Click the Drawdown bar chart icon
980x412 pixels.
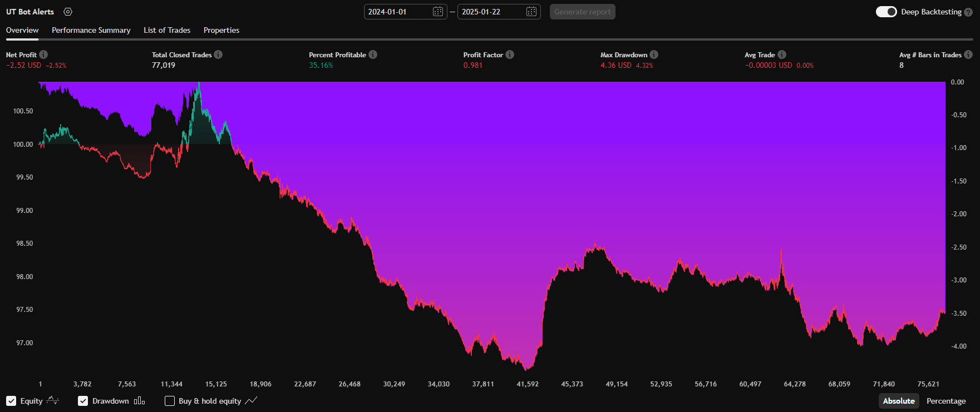139,400
